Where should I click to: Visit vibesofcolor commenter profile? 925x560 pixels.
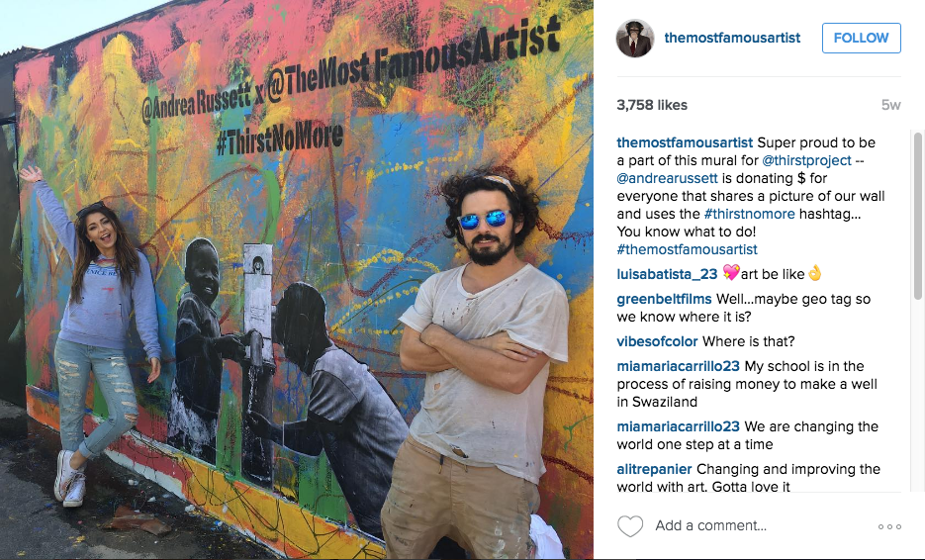pos(657,341)
